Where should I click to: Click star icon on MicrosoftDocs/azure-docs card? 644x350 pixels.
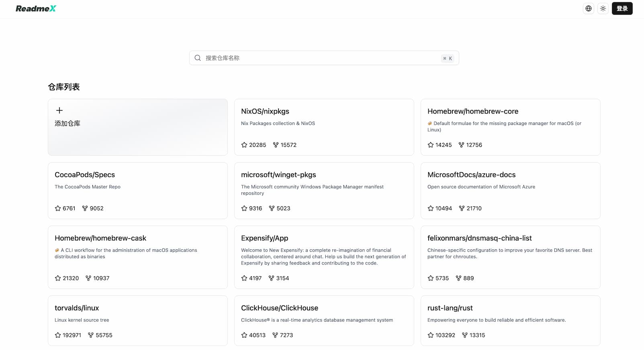pos(431,208)
